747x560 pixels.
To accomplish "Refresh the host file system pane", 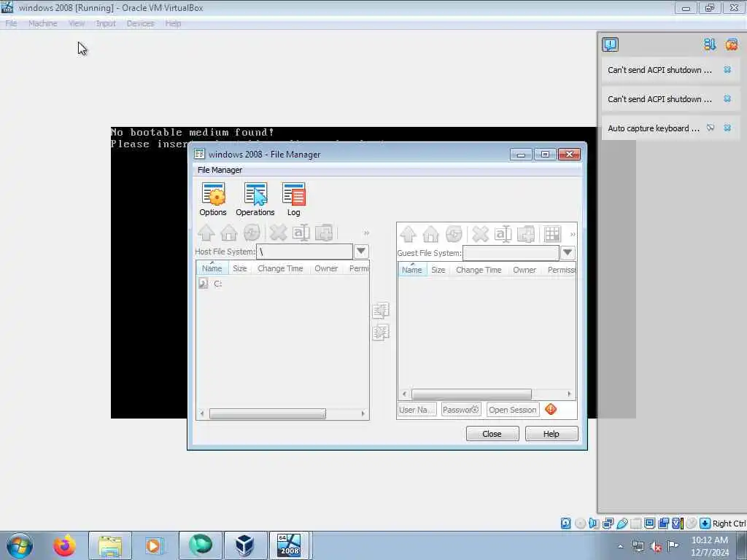I will click(252, 233).
